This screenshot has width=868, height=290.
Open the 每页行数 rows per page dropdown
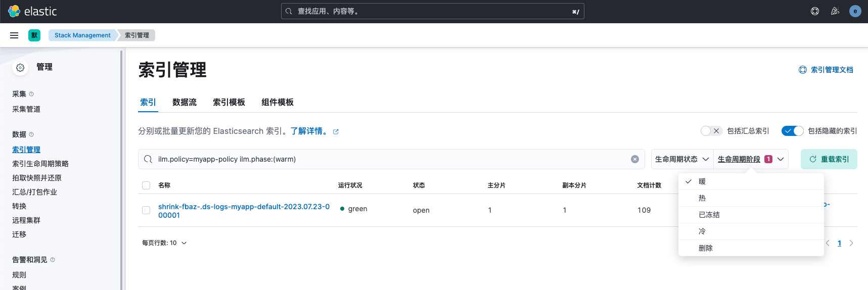coord(164,243)
